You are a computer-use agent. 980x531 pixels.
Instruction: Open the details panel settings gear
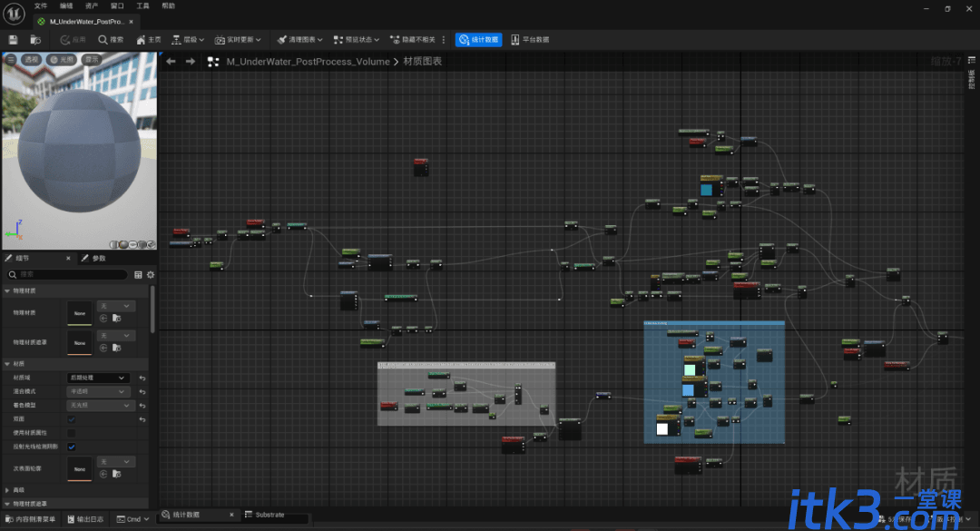pyautogui.click(x=151, y=274)
